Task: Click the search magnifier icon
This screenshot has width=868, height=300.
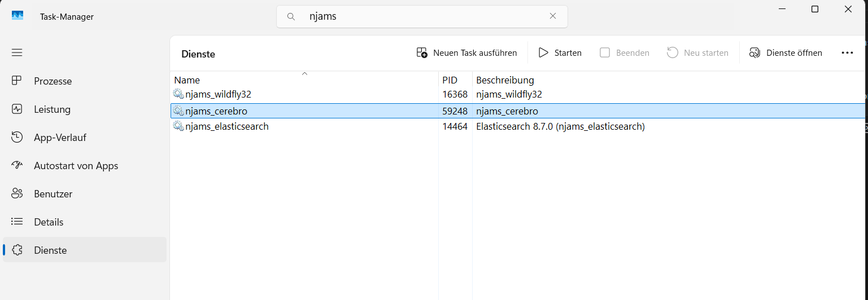Action: [x=291, y=16]
